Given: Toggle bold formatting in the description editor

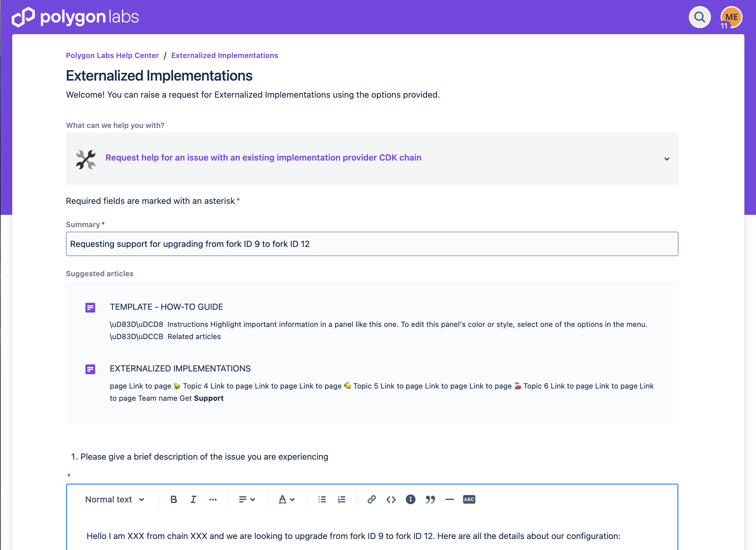Looking at the screenshot, I should coord(174,499).
